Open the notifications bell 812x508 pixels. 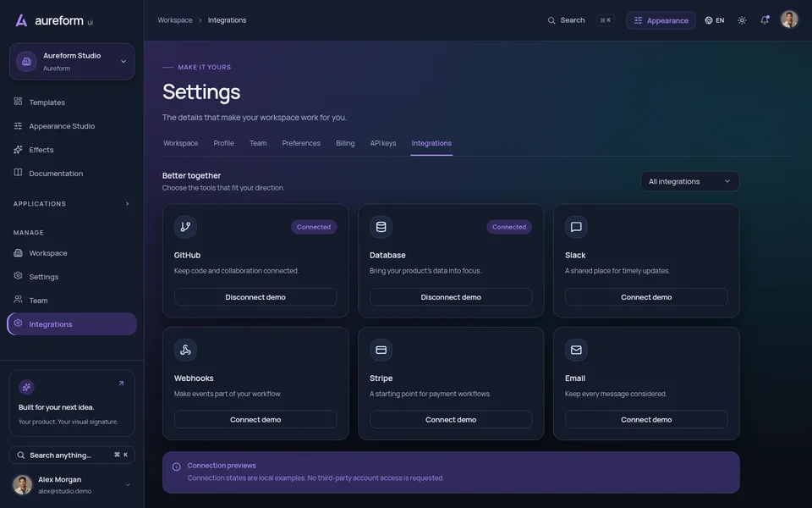765,20
